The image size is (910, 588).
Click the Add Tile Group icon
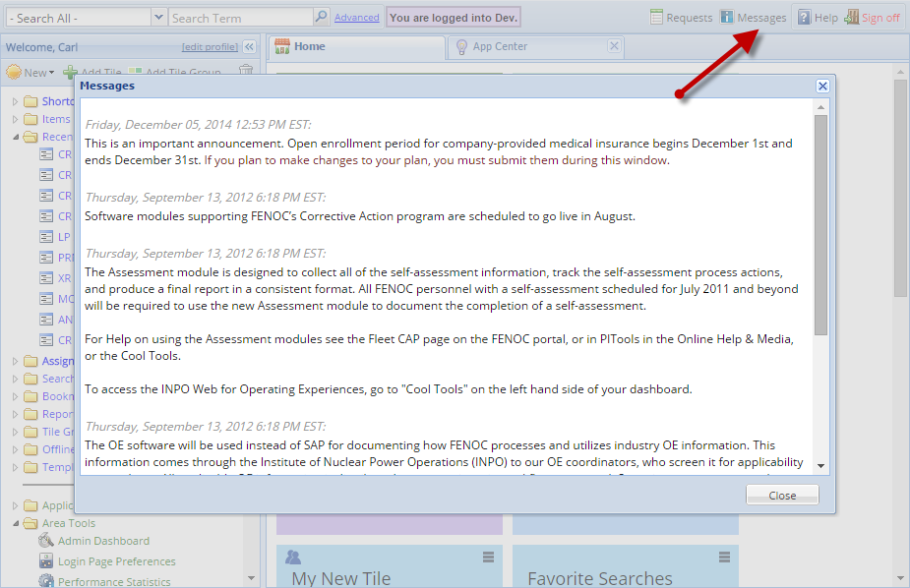point(135,73)
